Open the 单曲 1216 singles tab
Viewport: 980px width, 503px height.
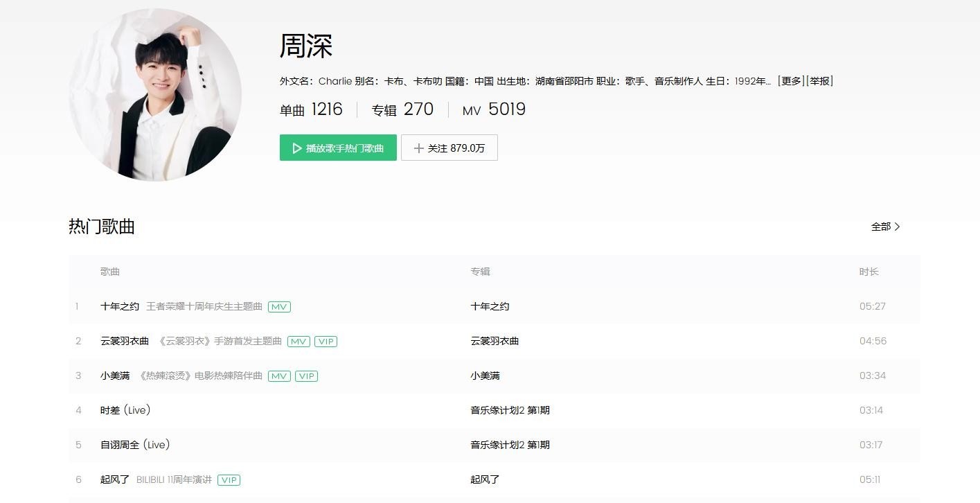[311, 109]
